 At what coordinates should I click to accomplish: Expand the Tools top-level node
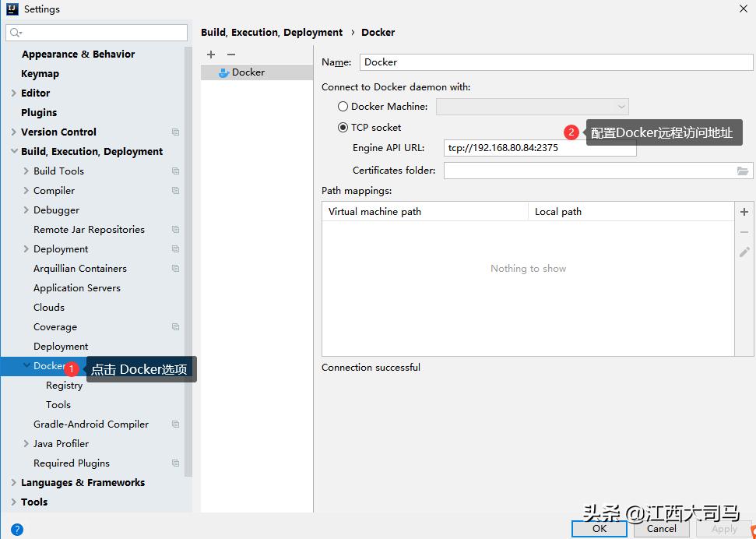point(14,502)
